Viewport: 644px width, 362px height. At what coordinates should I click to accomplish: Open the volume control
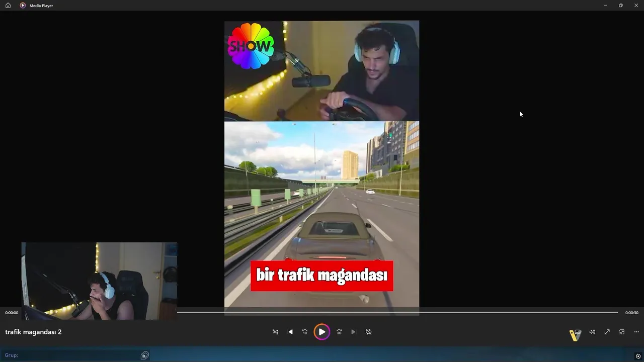coord(592,332)
